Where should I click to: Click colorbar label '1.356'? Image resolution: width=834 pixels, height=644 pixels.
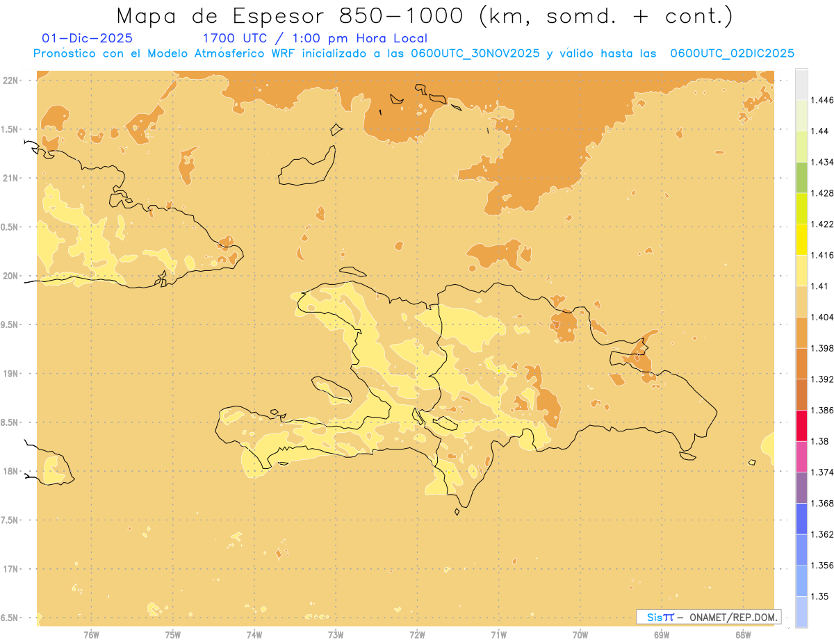(x=822, y=565)
